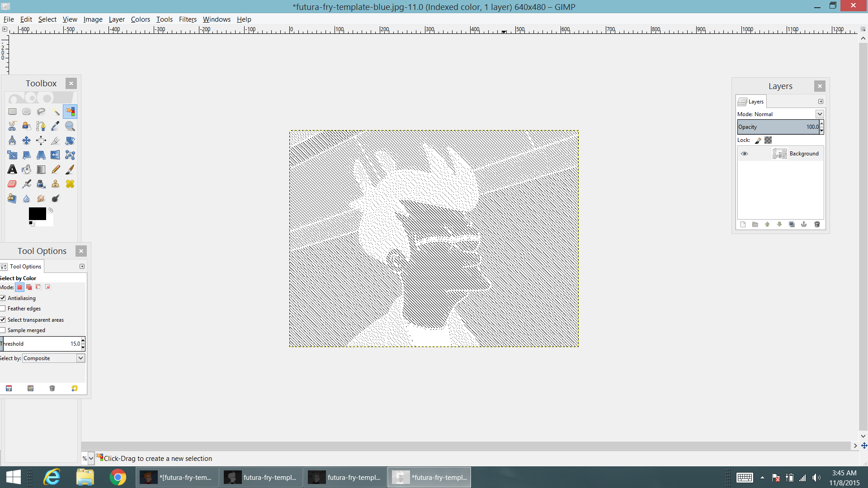Select the Ellipse Select tool
The width and height of the screenshot is (868, 488).
(27, 112)
